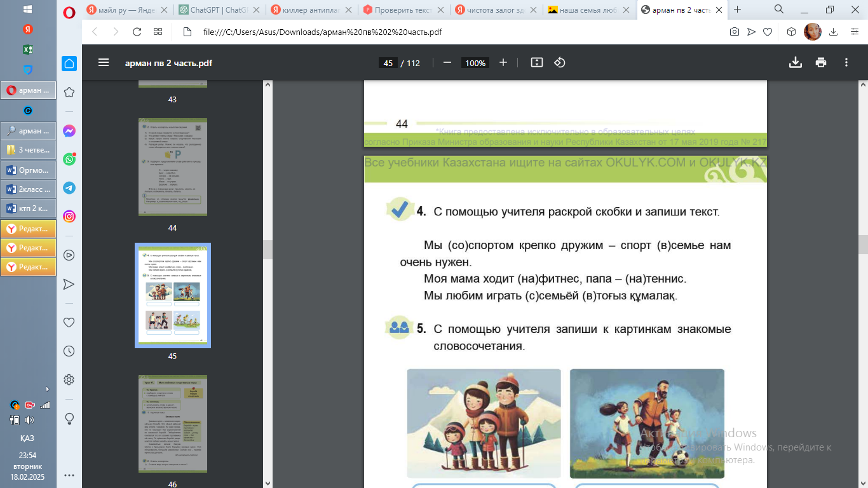The height and width of the screenshot is (488, 868).
Task: Open PDF viewer more options menu
Action: tap(846, 63)
